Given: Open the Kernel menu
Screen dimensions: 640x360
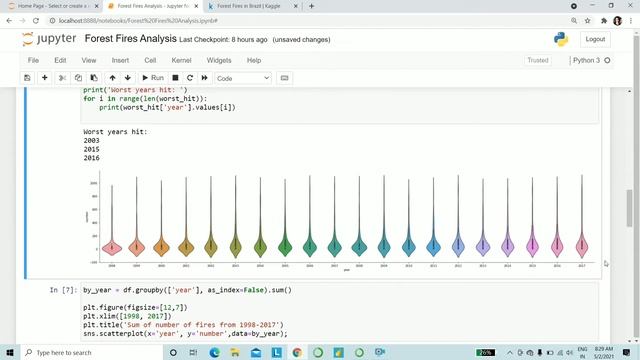Looking at the screenshot, I should point(181,60).
